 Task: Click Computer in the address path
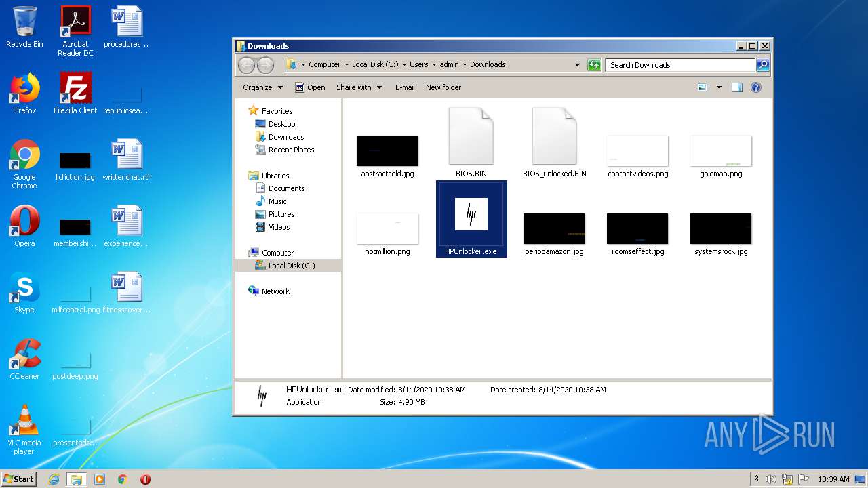click(325, 65)
